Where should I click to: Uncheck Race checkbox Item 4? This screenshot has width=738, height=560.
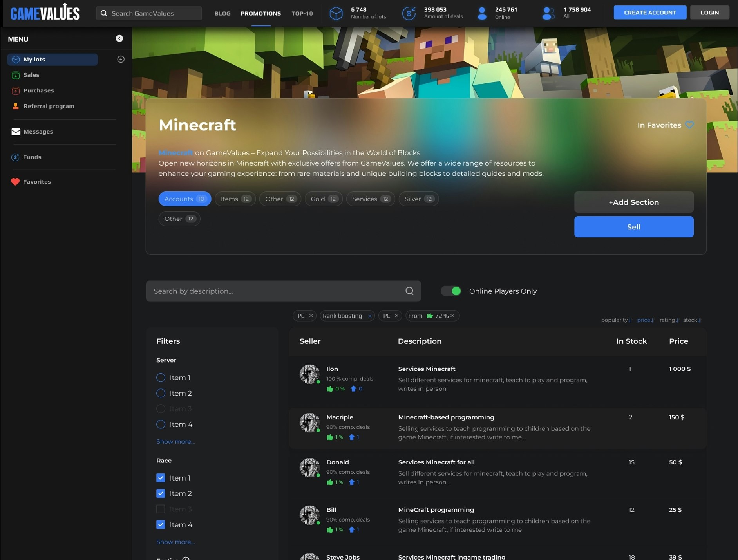[x=161, y=524]
